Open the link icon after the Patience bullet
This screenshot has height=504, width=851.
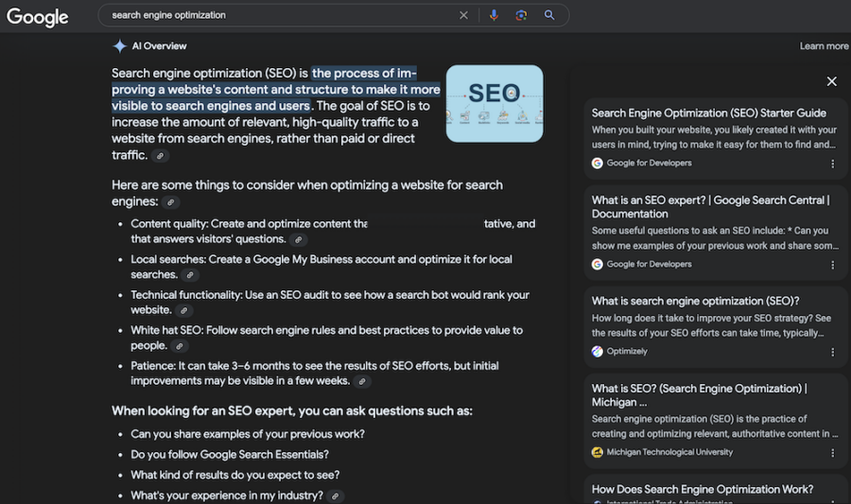[361, 382]
